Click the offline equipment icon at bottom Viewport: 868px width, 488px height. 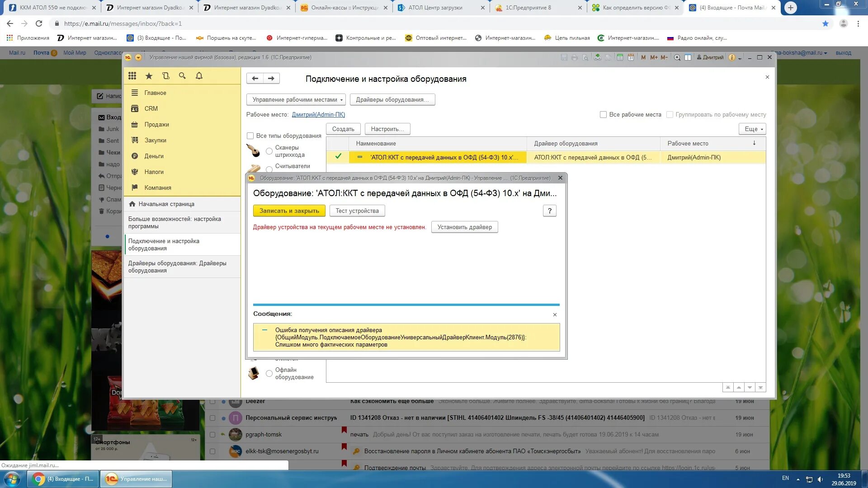coord(254,372)
